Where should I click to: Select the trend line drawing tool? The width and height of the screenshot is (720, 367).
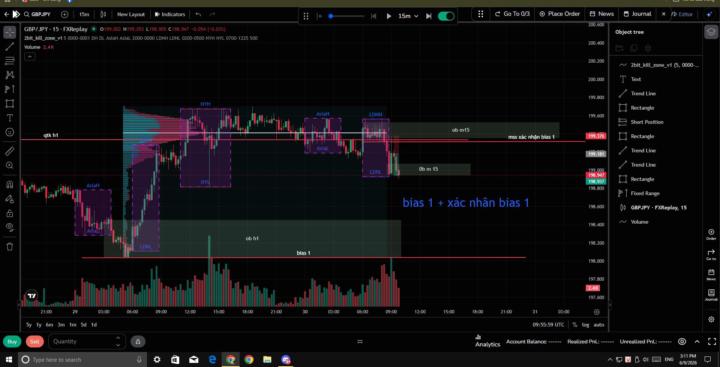click(x=9, y=46)
